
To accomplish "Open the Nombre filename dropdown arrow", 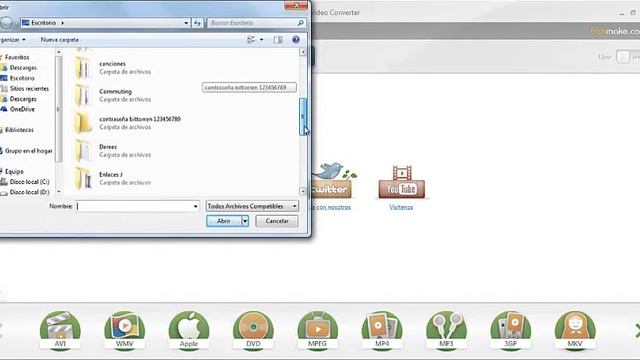I will 195,206.
